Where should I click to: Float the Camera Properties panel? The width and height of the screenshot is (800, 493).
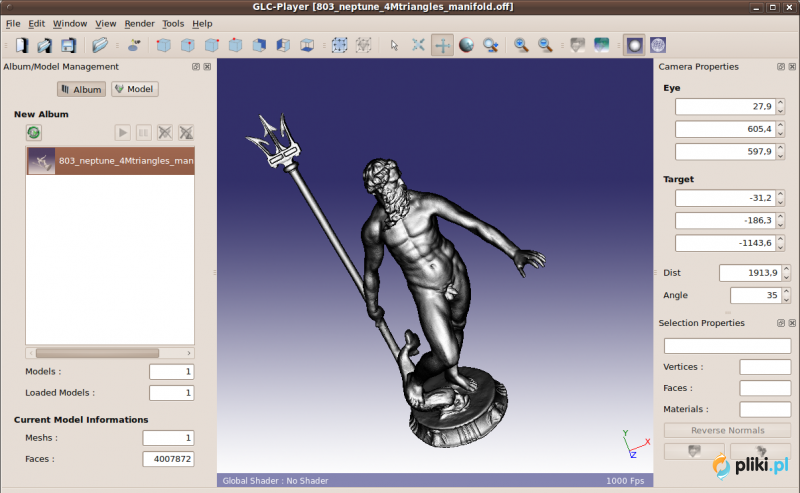click(x=781, y=67)
